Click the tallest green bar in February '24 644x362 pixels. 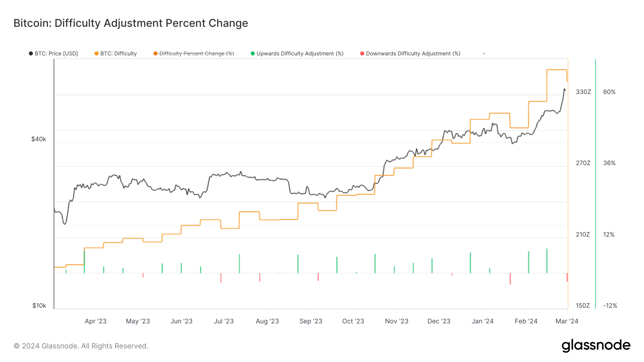click(547, 261)
